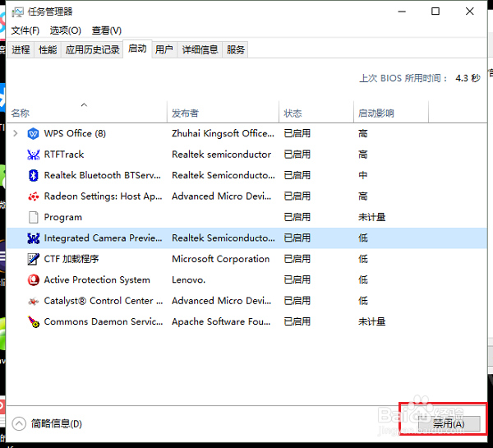Minimize the Task Manager window

[402, 12]
